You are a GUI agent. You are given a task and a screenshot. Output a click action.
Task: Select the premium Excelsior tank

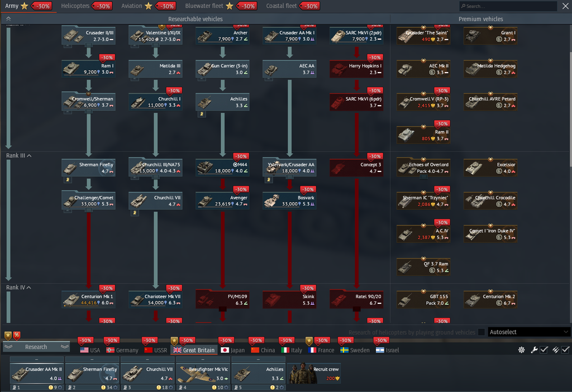pos(490,168)
